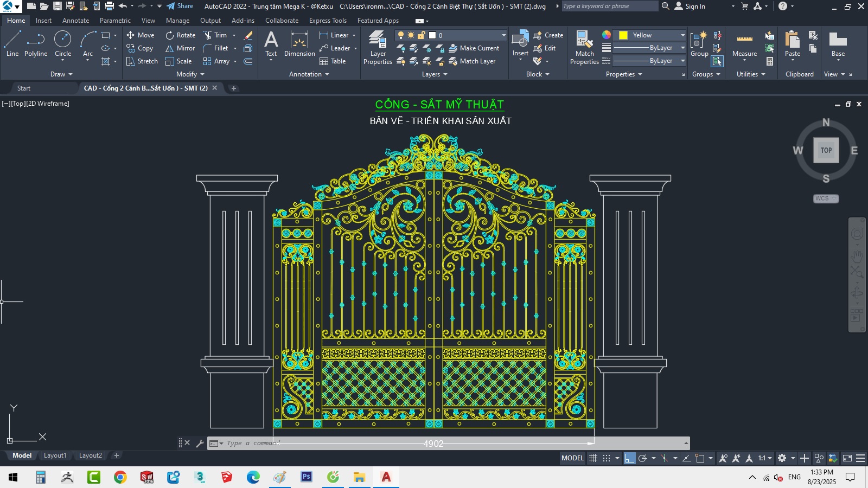Image resolution: width=868 pixels, height=488 pixels.
Task: Activate the Circle drawing tool
Action: tap(63, 43)
